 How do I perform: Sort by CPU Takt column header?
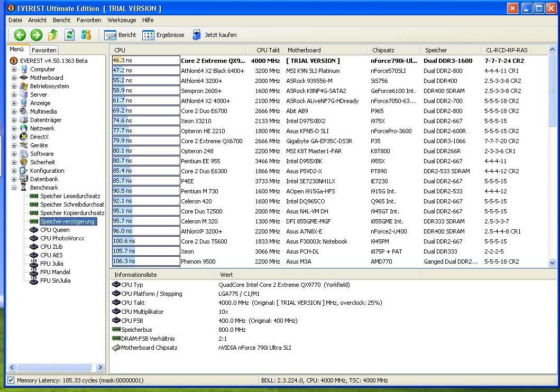(264, 50)
